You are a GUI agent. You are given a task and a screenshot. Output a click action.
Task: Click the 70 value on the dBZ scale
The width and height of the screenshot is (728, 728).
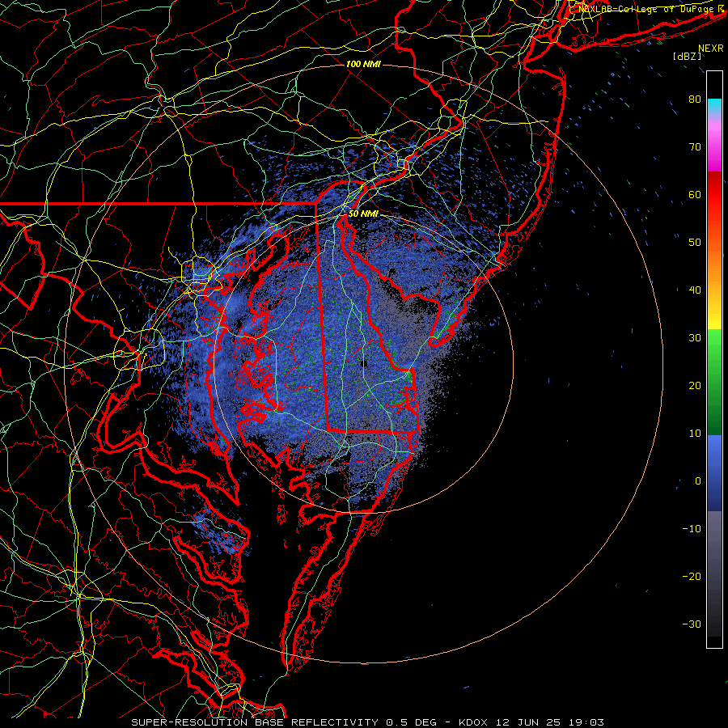click(x=695, y=147)
